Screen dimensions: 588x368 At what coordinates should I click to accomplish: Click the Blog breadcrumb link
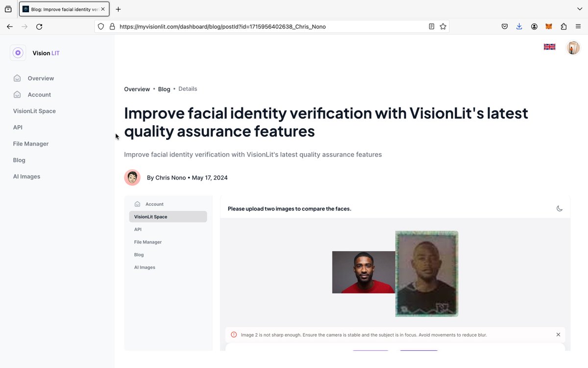click(x=164, y=89)
